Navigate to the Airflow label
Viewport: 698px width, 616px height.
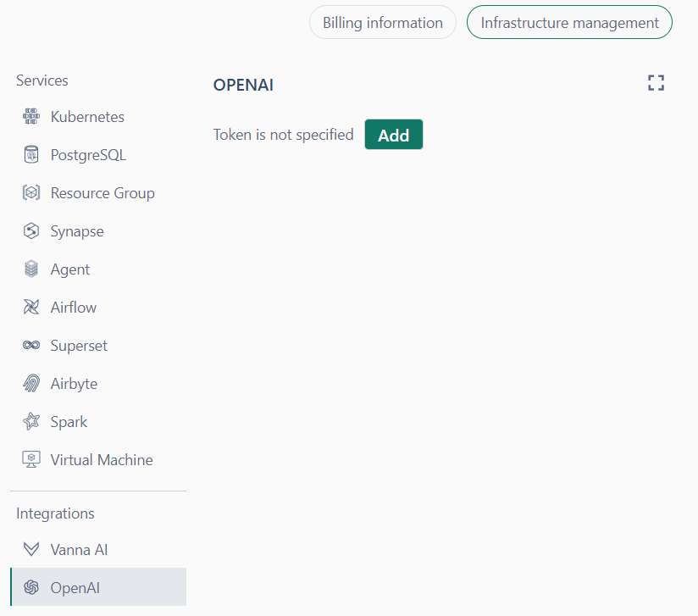74,308
